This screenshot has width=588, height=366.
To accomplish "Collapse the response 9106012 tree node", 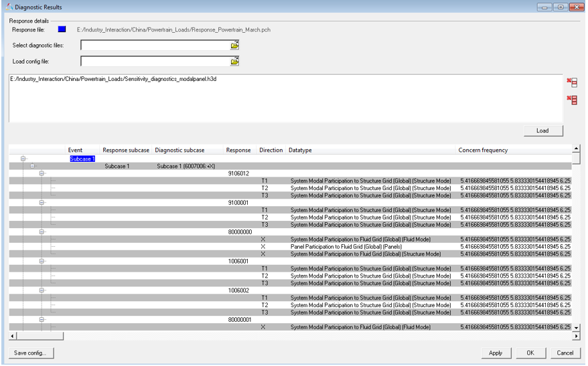I will pyautogui.click(x=42, y=173).
